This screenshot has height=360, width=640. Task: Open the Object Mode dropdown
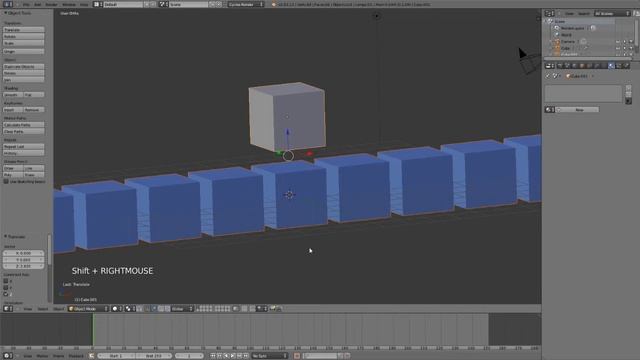[89, 309]
